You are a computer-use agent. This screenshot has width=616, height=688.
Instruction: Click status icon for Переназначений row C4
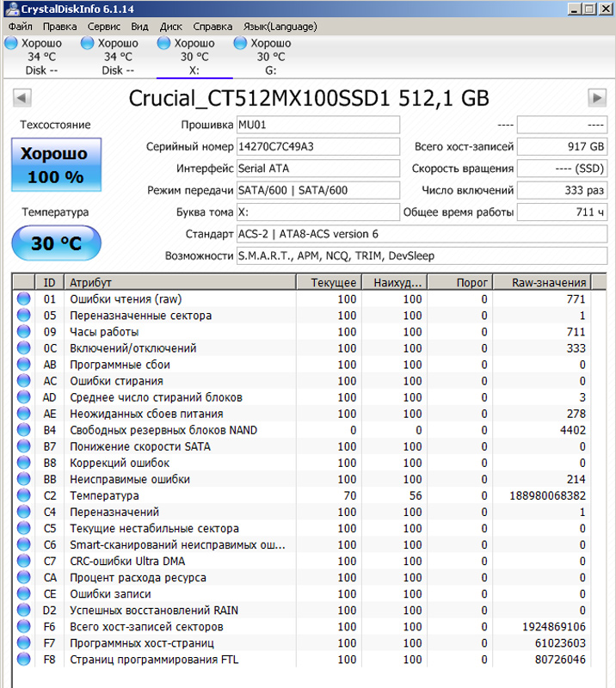24,512
